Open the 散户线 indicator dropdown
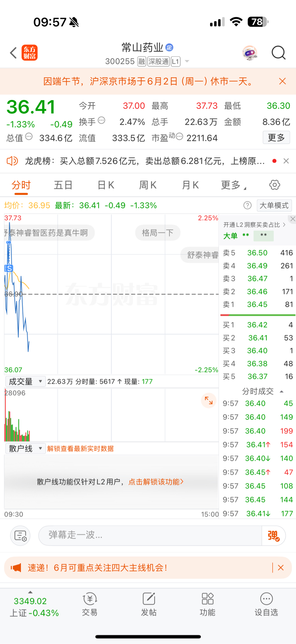The image size is (296, 644). [25, 448]
